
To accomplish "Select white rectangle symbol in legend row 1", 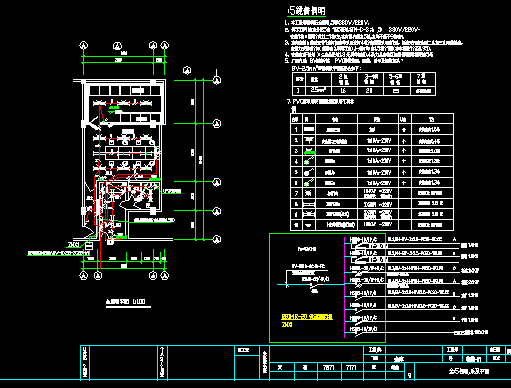I will pos(309,129).
